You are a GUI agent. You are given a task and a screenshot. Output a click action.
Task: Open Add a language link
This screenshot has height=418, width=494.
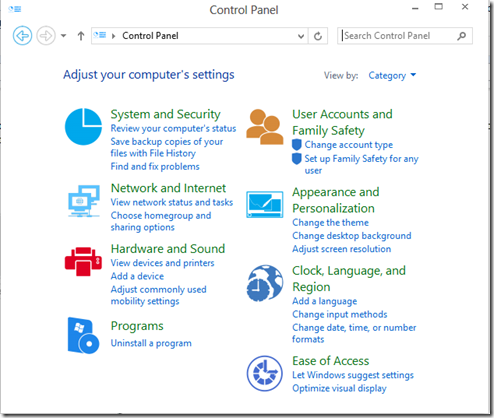[x=325, y=301]
